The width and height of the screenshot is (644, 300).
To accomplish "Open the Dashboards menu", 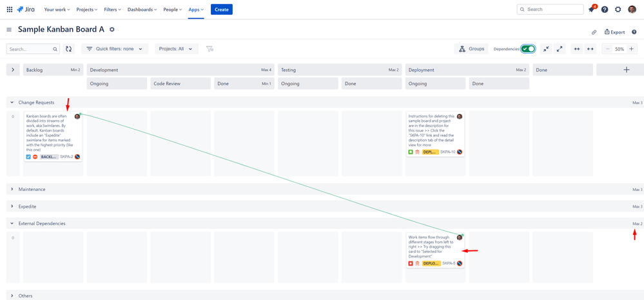I will [142, 10].
